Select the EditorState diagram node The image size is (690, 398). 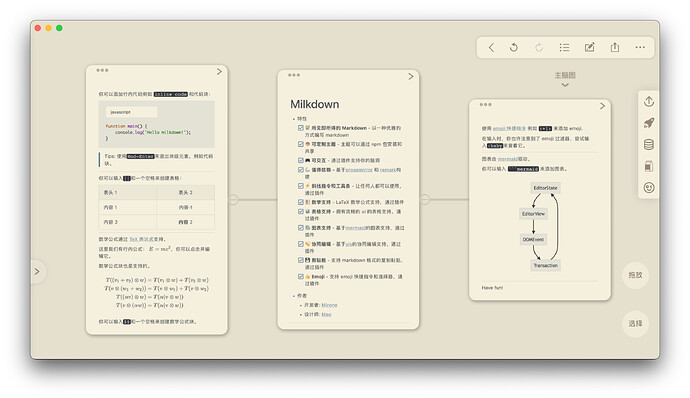[x=545, y=188]
